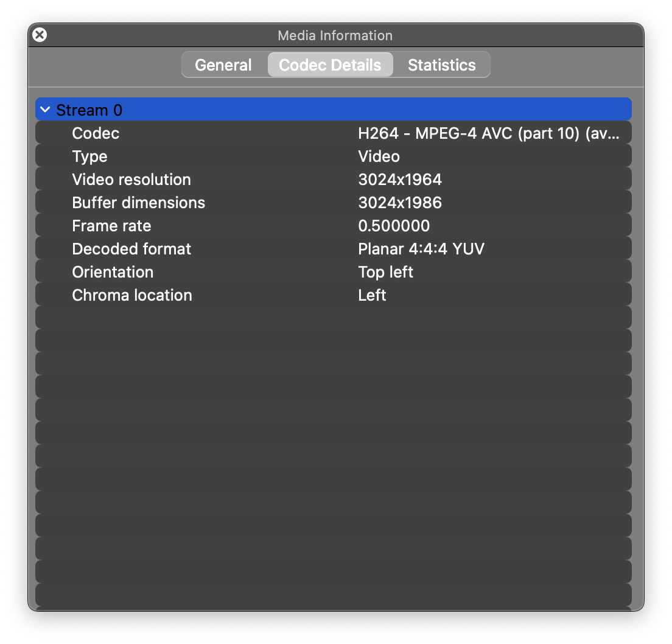Select the Codec row
The image size is (672, 644).
pyautogui.click(x=96, y=133)
